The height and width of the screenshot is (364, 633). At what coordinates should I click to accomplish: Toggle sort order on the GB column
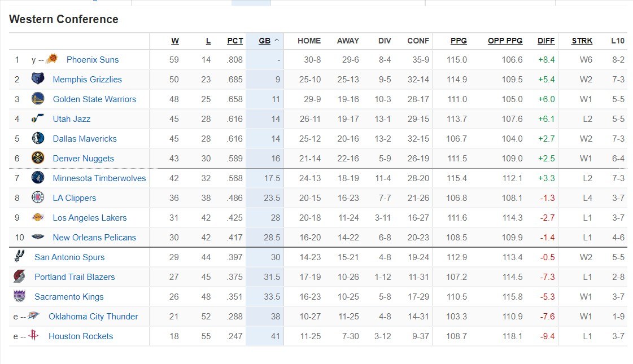tap(265, 41)
